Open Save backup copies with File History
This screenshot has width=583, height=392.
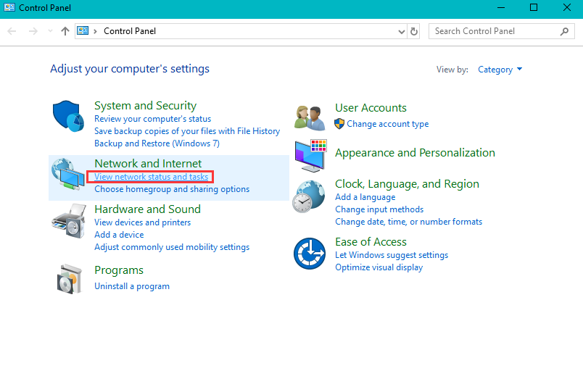coord(187,131)
